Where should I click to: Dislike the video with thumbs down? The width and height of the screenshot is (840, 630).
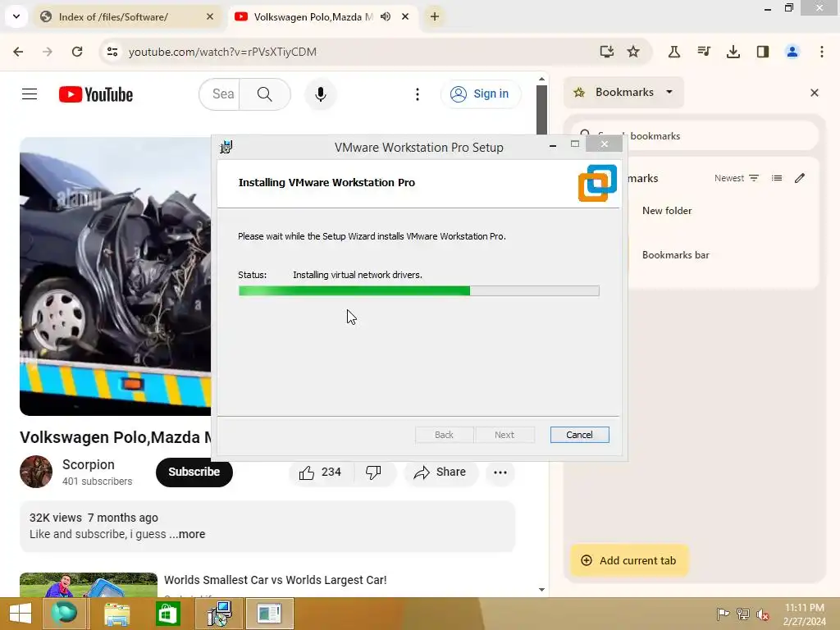pyautogui.click(x=373, y=472)
